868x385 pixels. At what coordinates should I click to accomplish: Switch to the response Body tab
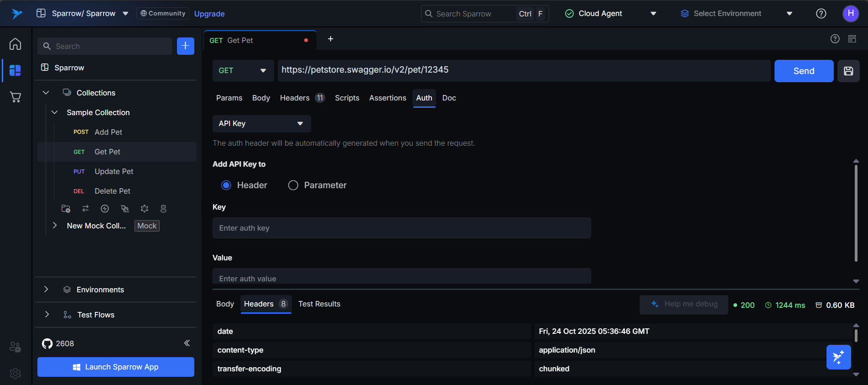[225, 304]
